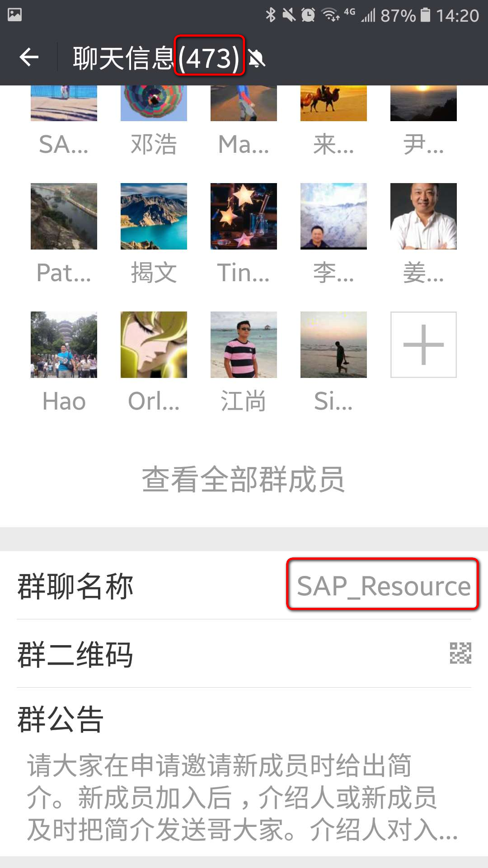Tap the plus icon to add member
488x868 pixels.
pyautogui.click(x=423, y=344)
